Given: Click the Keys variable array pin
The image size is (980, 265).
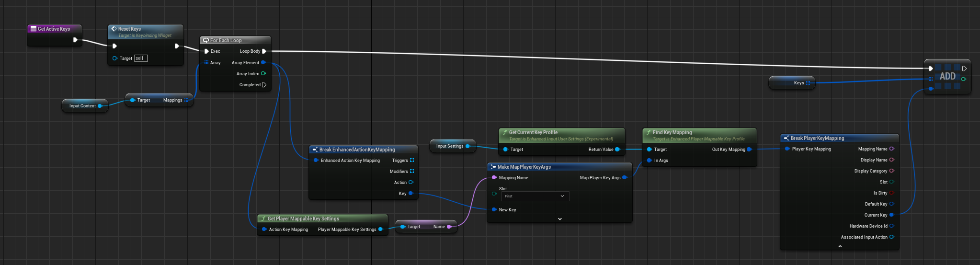Looking at the screenshot, I should point(808,83).
